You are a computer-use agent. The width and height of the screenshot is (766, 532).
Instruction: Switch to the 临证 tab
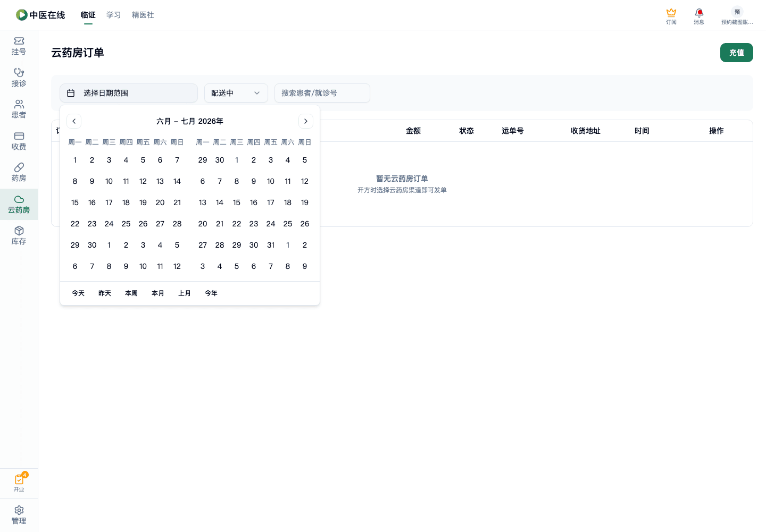[88, 15]
